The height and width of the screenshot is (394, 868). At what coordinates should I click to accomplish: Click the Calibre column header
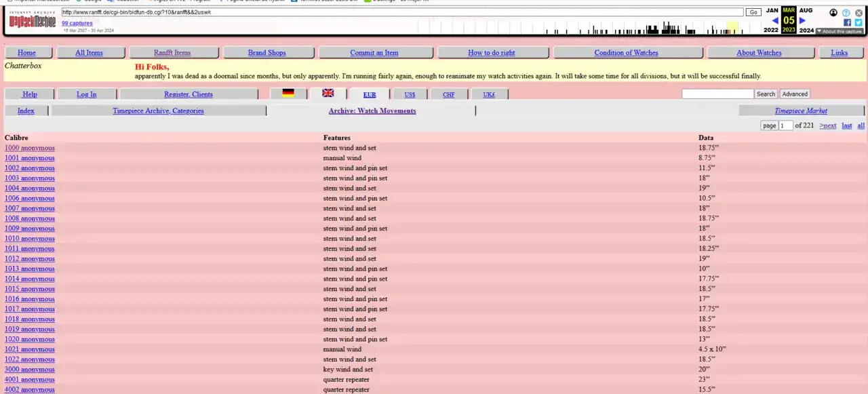click(x=16, y=138)
